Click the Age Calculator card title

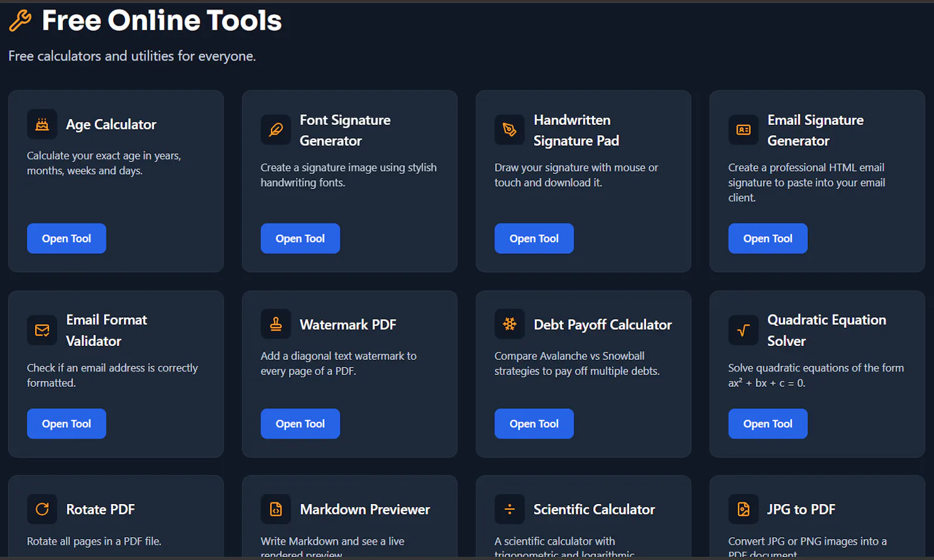click(x=111, y=124)
